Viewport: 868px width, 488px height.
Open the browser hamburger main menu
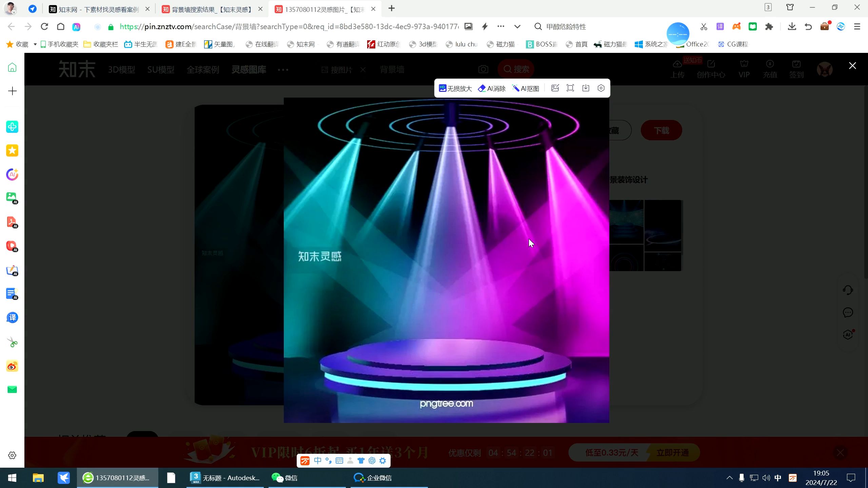857,27
